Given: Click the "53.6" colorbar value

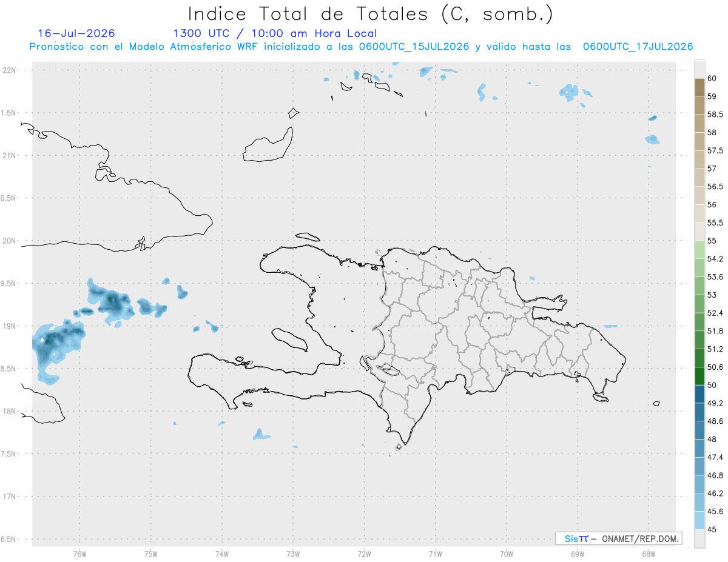Looking at the screenshot, I should click(x=715, y=277).
